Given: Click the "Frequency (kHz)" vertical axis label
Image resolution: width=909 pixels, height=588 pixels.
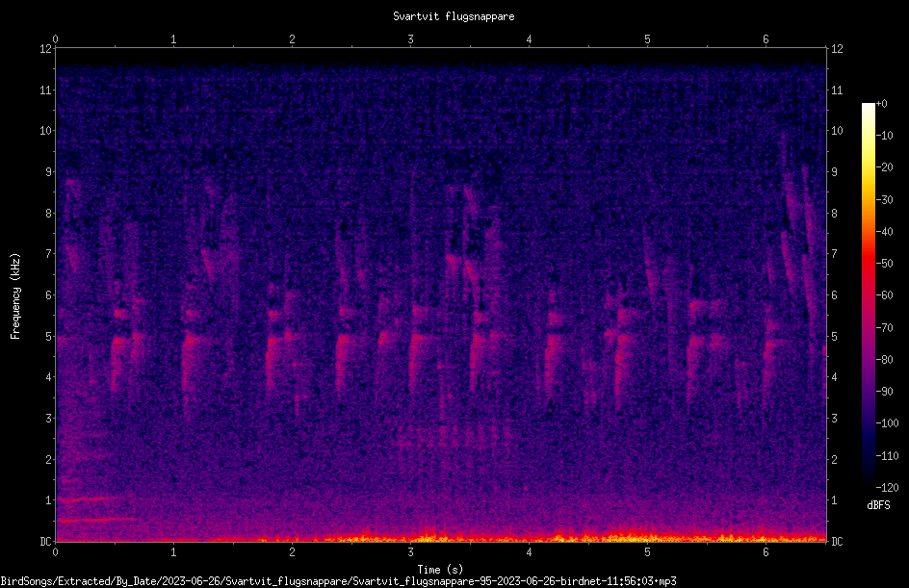Looking at the screenshot, I should click(x=15, y=296).
